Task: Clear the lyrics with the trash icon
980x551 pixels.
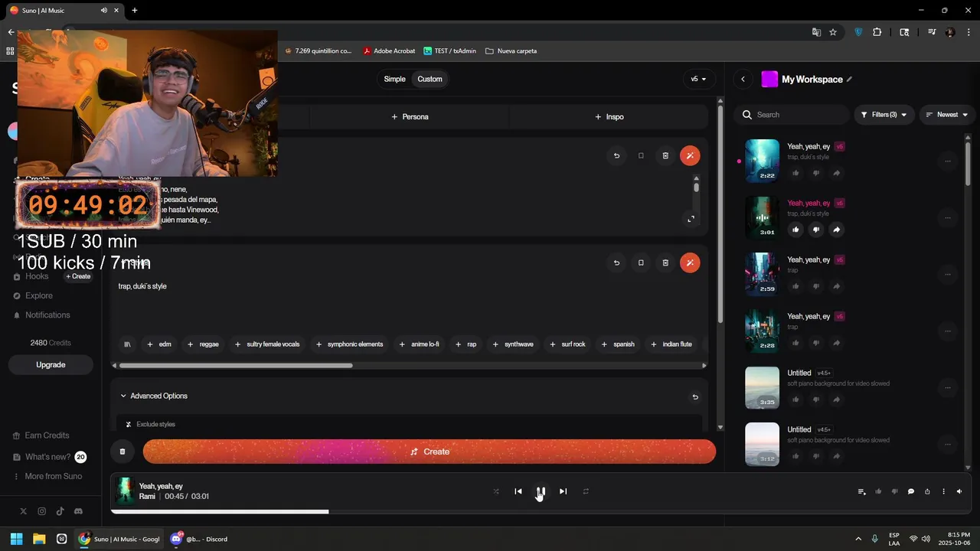Action: (x=665, y=155)
